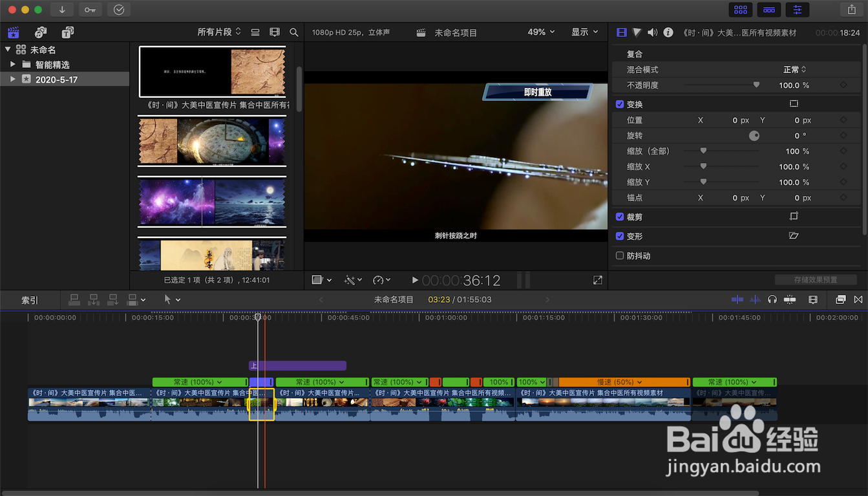Open the transitions browser icon
Viewport: 868px width, 496px height.
[858, 299]
